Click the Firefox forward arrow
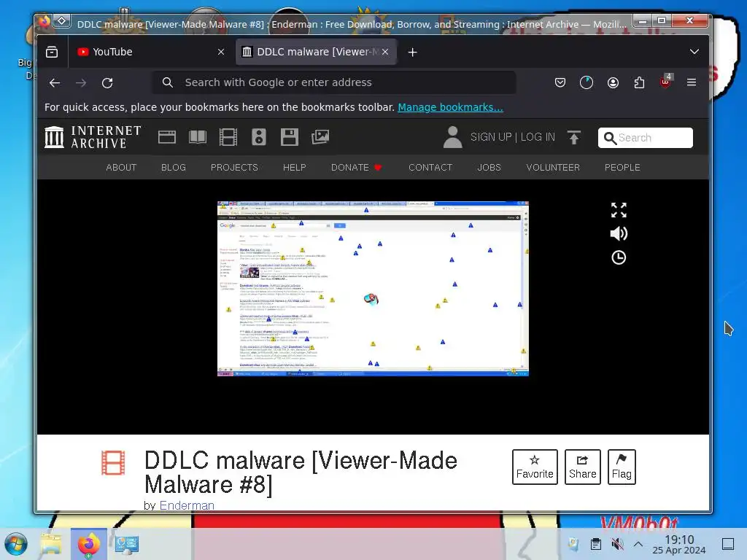 tap(81, 83)
